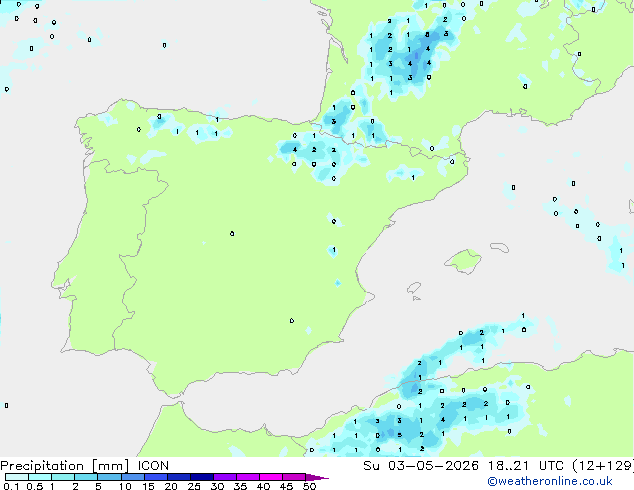
Task: Open the weatheronline.co.uk copyright link
Action: coord(549,481)
